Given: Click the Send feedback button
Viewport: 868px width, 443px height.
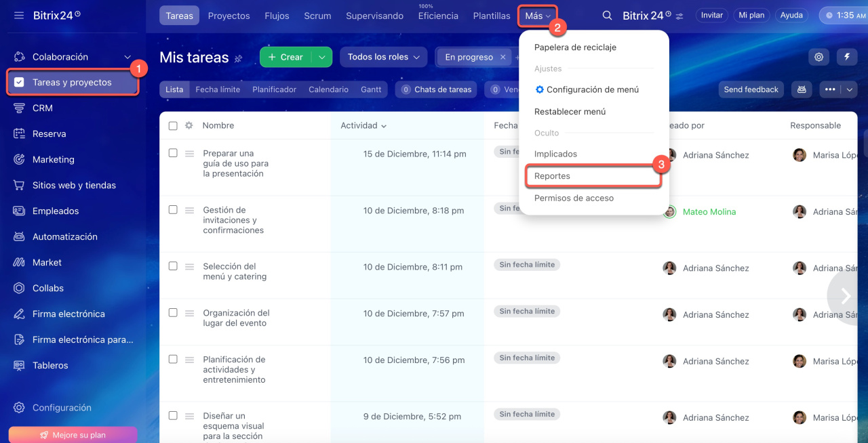Looking at the screenshot, I should coord(751,89).
